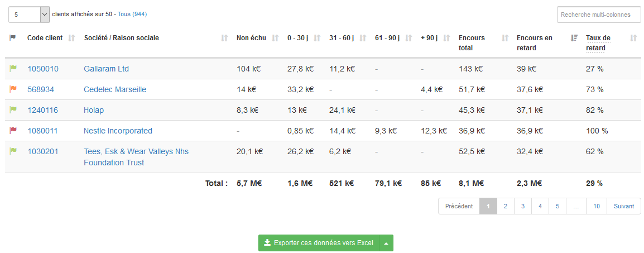Sort by Encours total column arrows

[505, 38]
